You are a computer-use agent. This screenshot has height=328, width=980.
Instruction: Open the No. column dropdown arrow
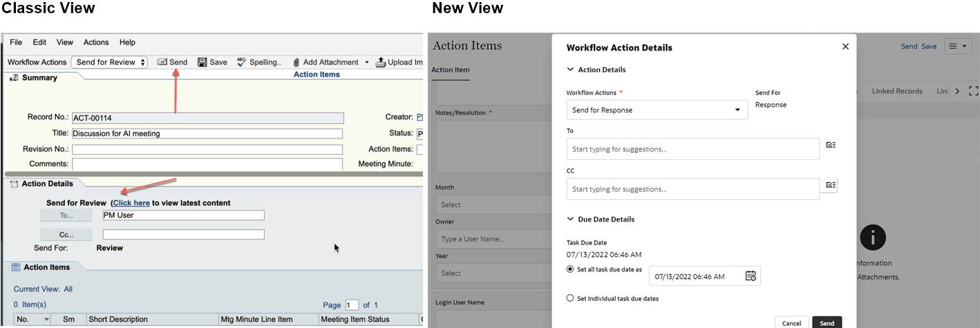[46, 320]
